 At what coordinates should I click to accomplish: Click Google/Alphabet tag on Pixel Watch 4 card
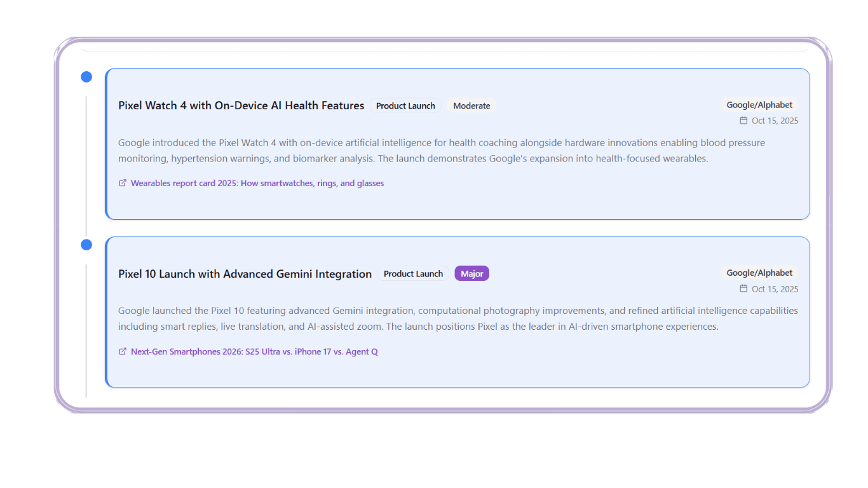tap(759, 105)
